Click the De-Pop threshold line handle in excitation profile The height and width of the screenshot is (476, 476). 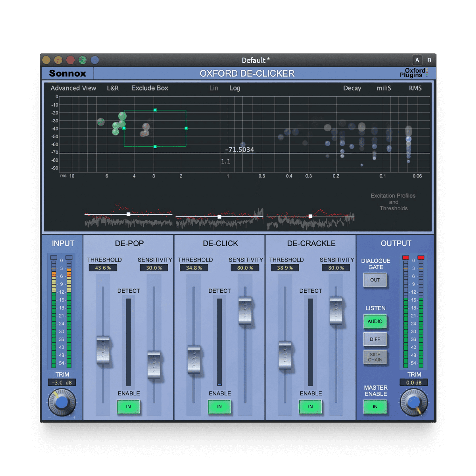pos(128,214)
